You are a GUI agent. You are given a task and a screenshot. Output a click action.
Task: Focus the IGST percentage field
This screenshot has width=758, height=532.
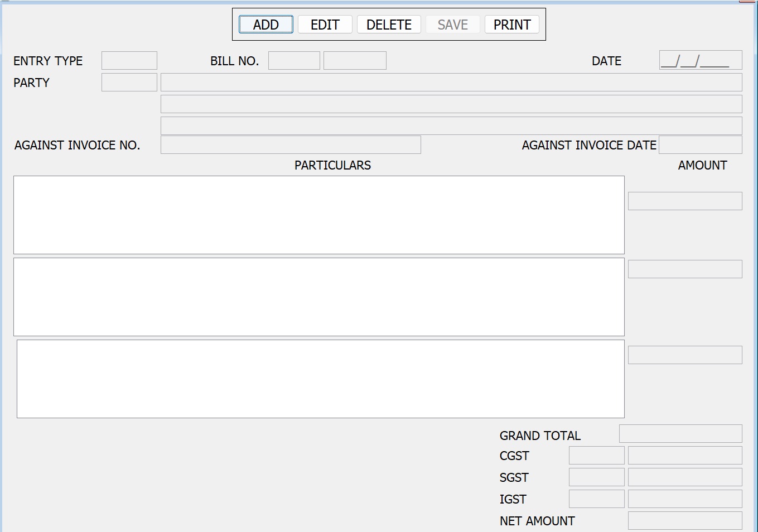pos(596,499)
